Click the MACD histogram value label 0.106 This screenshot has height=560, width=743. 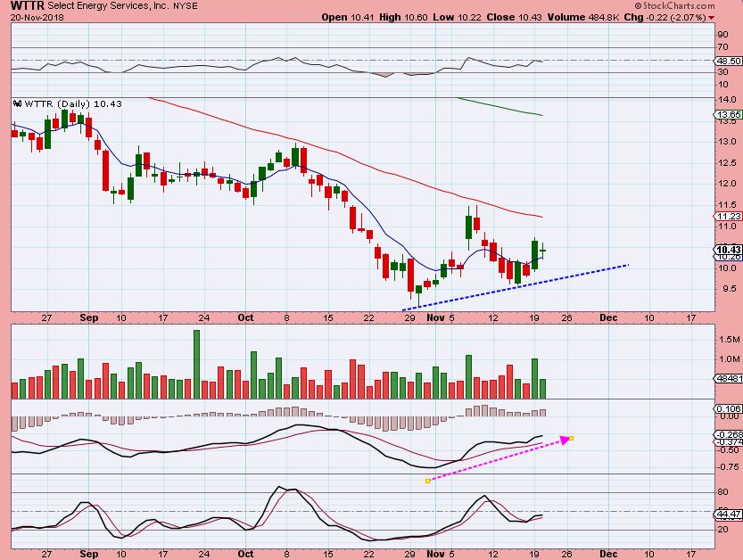click(x=729, y=409)
